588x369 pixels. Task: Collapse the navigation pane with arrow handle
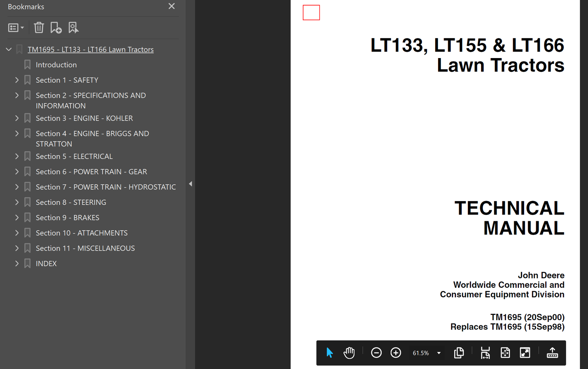(x=190, y=184)
